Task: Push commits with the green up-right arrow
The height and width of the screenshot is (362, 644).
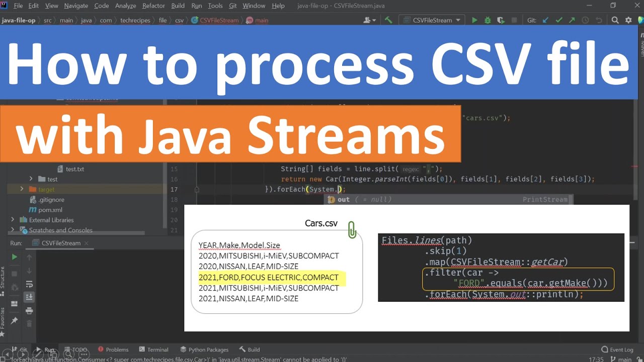Action: pyautogui.click(x=572, y=20)
